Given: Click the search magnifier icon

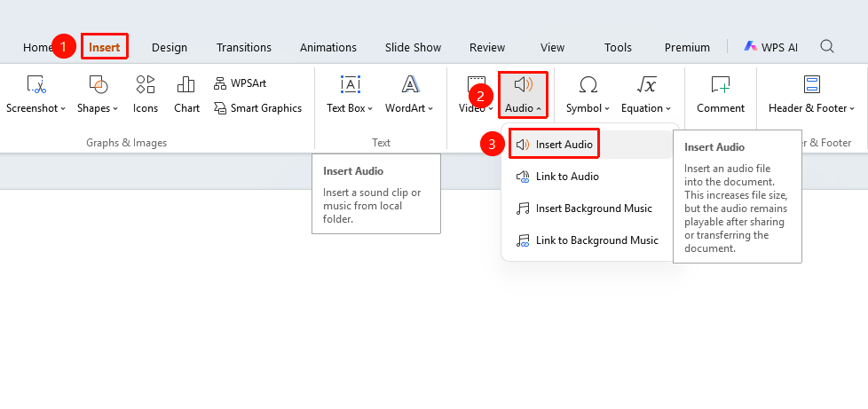Looking at the screenshot, I should pyautogui.click(x=827, y=46).
